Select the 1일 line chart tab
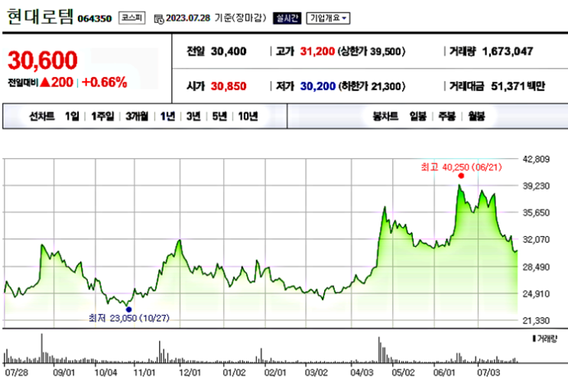This screenshot has width=568, height=392. (x=72, y=116)
